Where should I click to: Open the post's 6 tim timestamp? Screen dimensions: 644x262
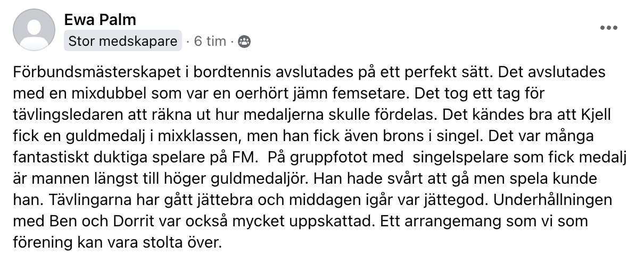pos(210,41)
